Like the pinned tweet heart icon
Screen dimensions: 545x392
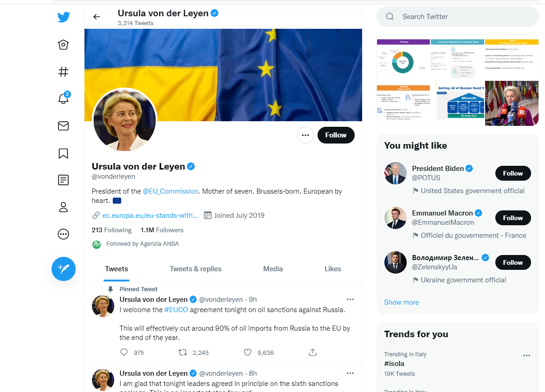247,353
